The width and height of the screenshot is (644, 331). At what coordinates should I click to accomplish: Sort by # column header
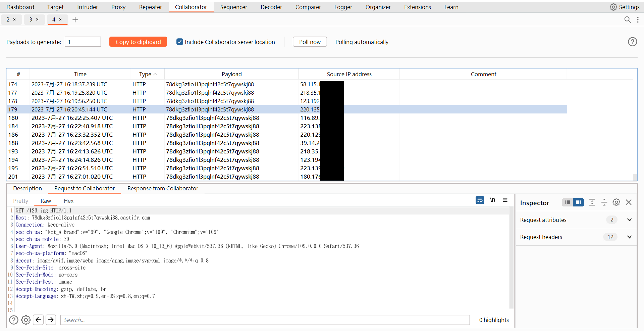18,74
